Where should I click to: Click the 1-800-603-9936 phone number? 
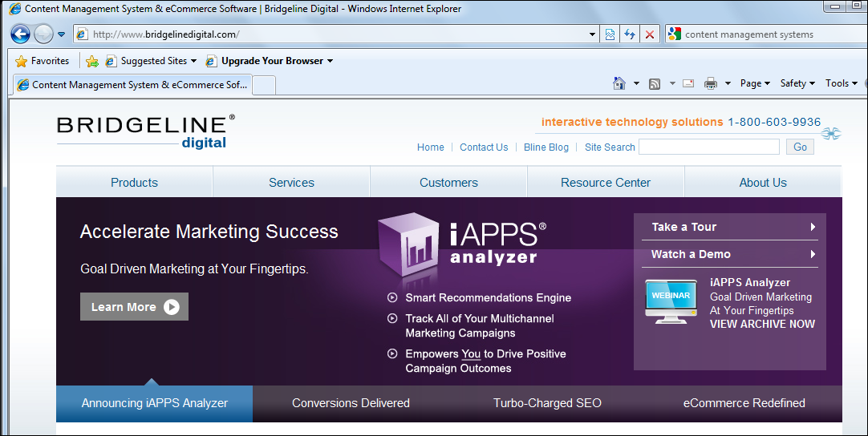(774, 123)
